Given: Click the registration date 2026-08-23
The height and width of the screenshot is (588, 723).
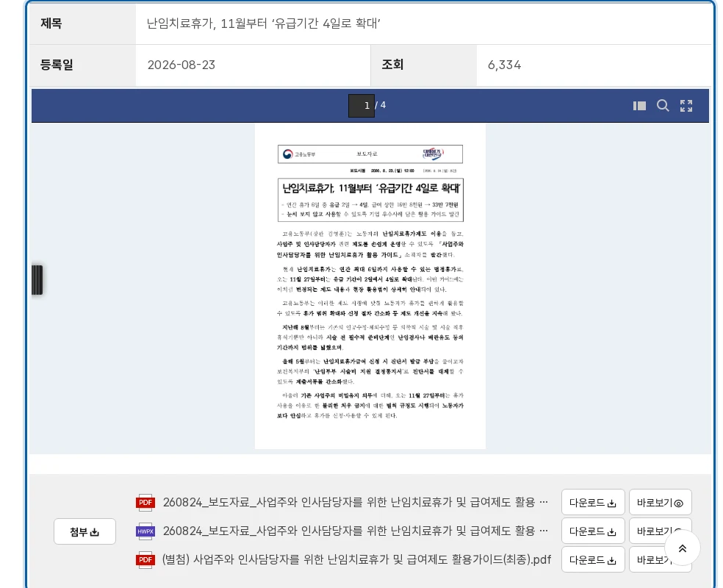Looking at the screenshot, I should [x=181, y=65].
